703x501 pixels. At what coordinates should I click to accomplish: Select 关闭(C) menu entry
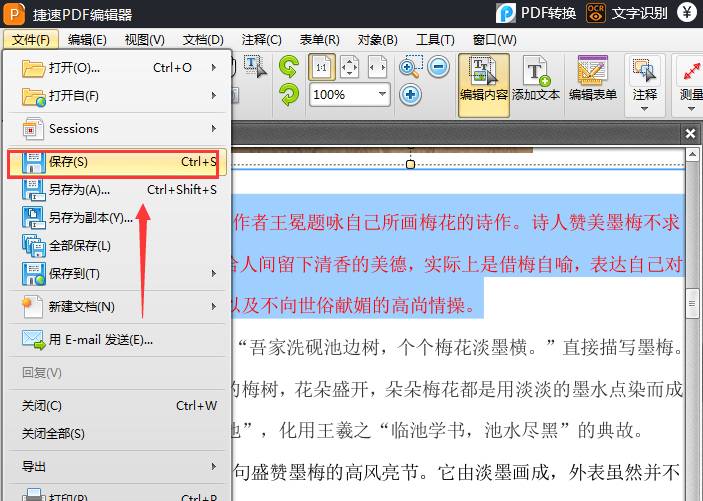pyautogui.click(x=117, y=406)
